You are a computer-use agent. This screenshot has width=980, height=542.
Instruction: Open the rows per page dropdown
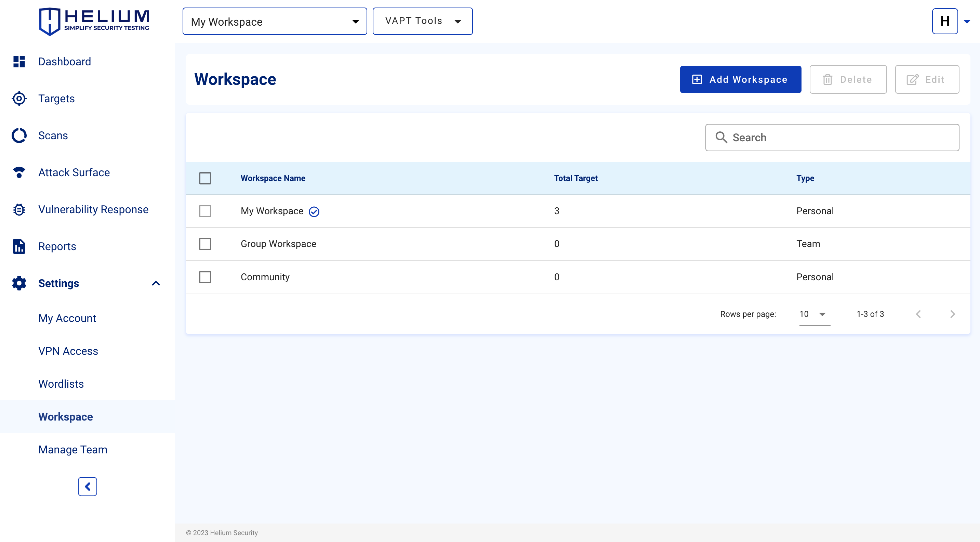coord(814,314)
